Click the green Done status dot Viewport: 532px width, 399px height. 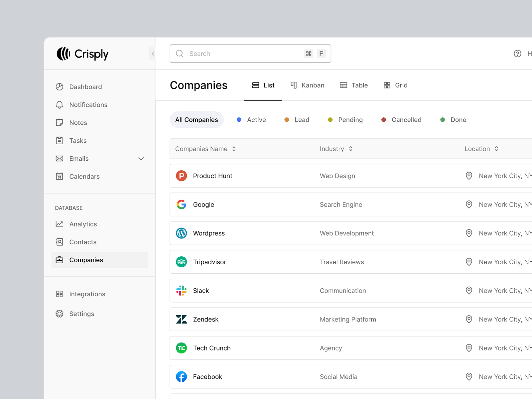(442, 120)
